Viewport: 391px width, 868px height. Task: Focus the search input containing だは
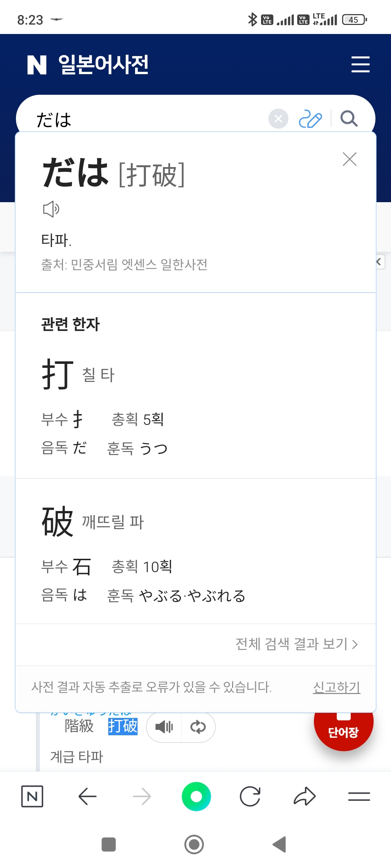(x=145, y=119)
